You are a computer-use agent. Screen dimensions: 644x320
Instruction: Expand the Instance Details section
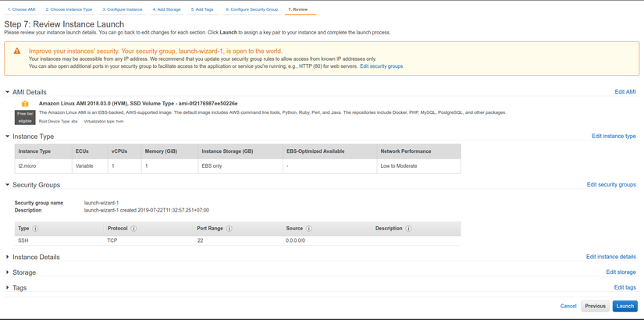pyautogui.click(x=7, y=257)
